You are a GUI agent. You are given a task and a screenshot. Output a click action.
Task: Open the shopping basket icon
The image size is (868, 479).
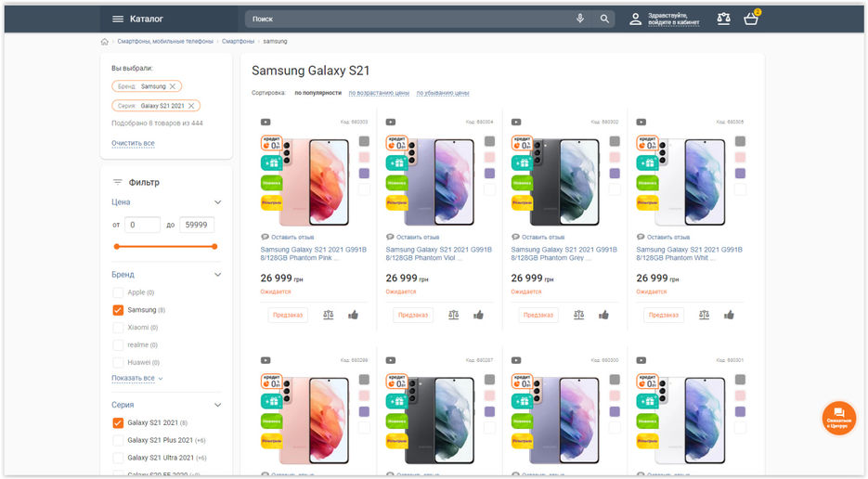coord(751,19)
